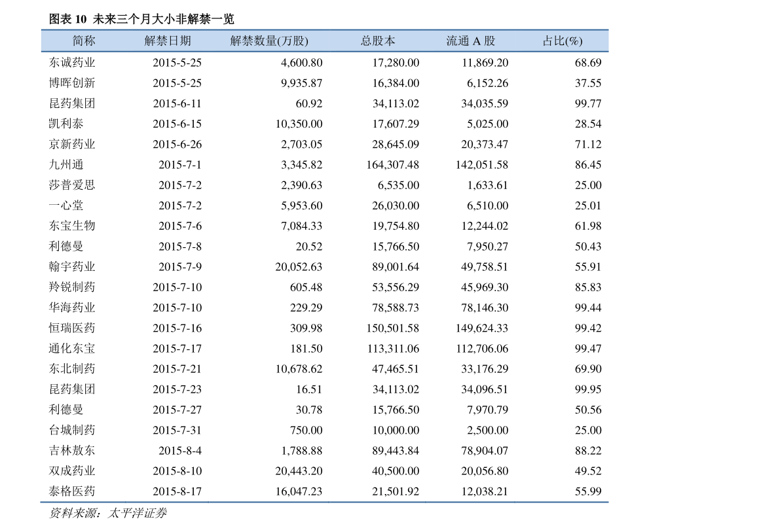Click the A-share value 2,500.00
The image size is (780, 532).
[488, 430]
